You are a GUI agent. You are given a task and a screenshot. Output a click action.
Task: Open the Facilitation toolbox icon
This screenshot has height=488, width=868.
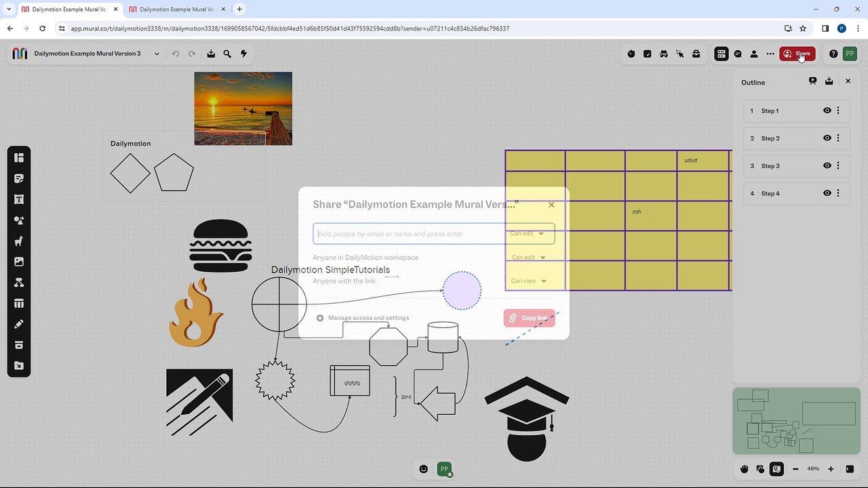tap(696, 54)
